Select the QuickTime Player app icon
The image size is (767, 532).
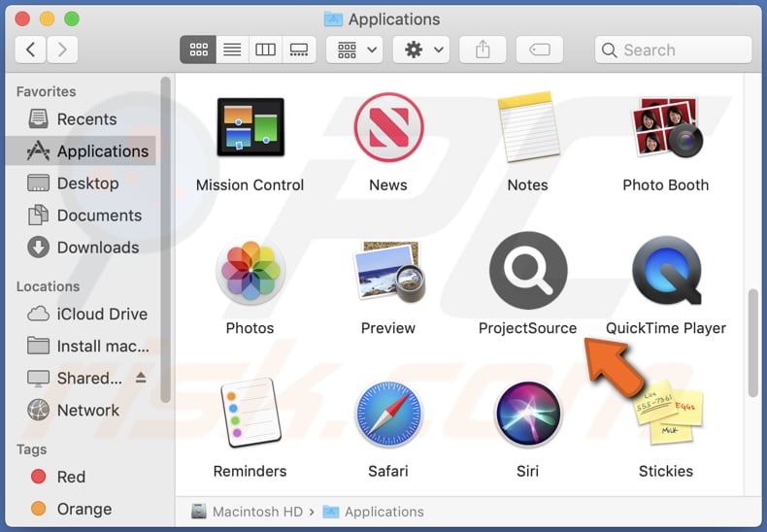pyautogui.click(x=667, y=271)
